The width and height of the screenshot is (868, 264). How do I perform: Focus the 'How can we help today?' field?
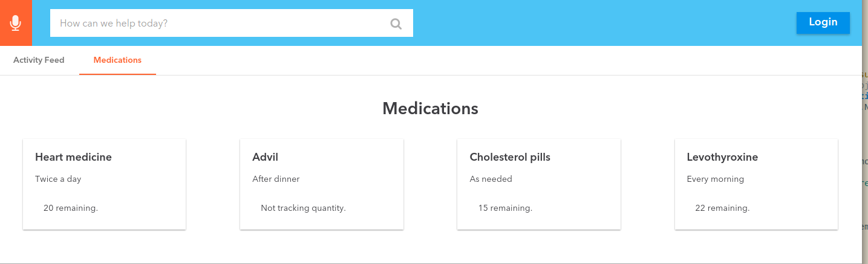[218, 24]
